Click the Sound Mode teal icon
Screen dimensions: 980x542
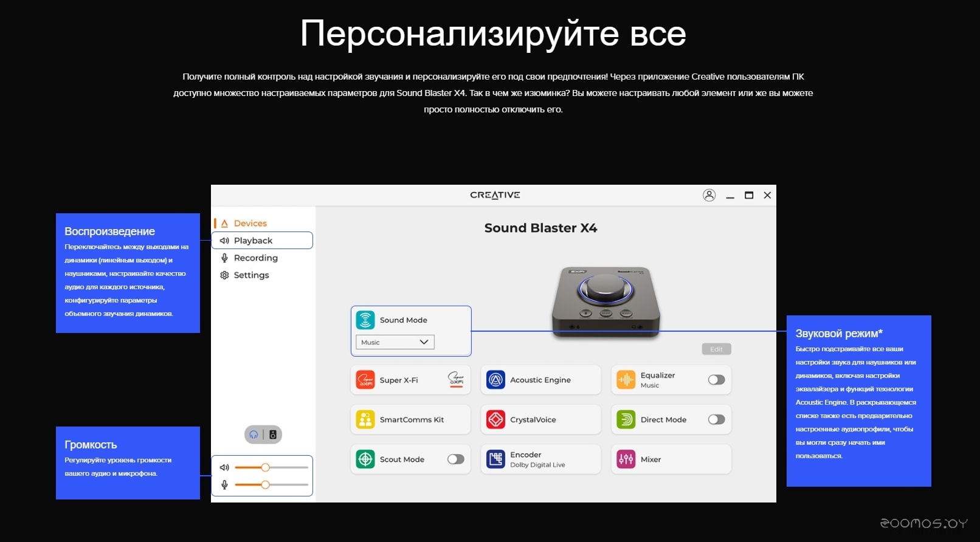(365, 320)
